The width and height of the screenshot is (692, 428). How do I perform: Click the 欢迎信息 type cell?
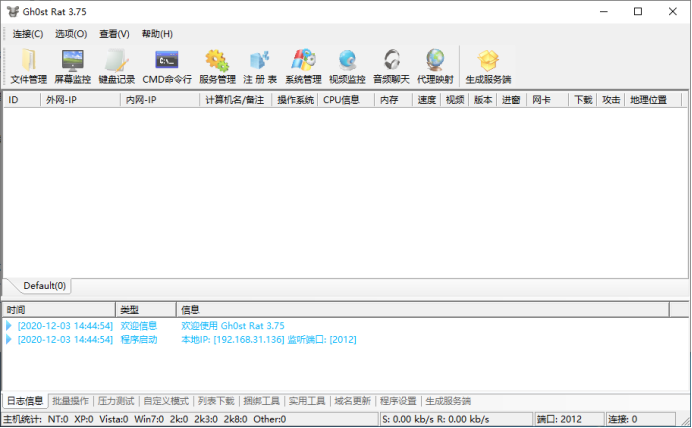[x=139, y=326]
